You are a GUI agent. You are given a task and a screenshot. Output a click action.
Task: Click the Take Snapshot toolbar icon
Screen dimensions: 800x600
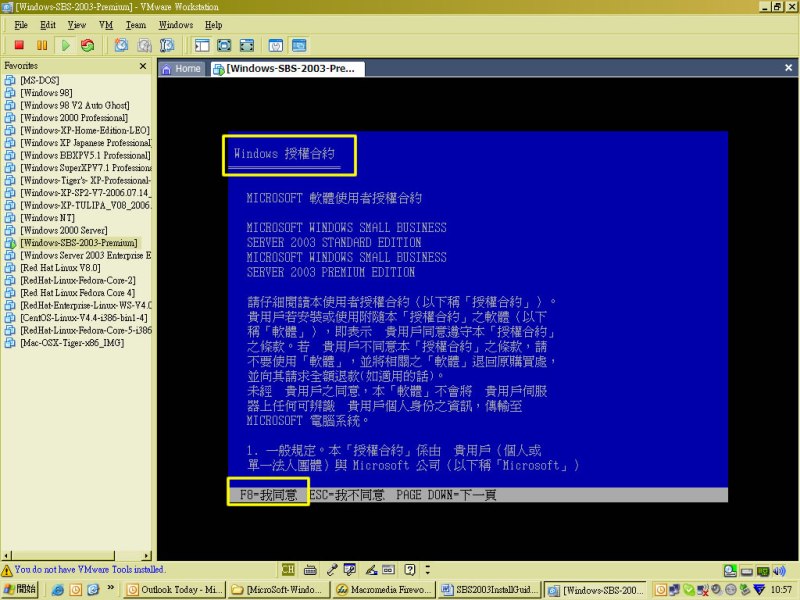[x=121, y=45]
